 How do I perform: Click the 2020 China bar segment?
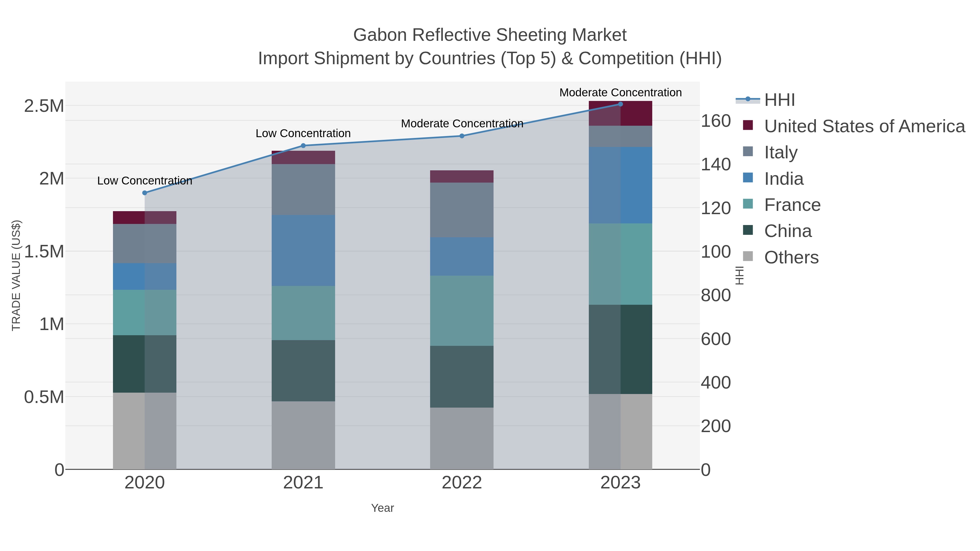point(145,364)
